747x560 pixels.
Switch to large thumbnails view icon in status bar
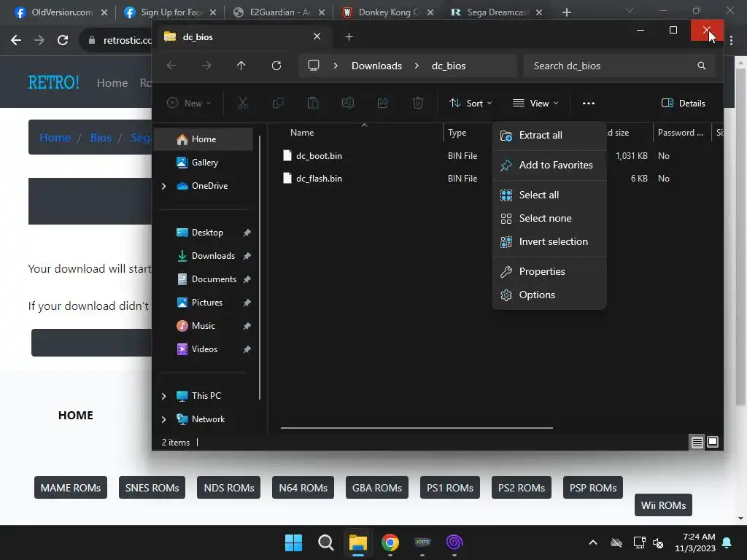[713, 442]
